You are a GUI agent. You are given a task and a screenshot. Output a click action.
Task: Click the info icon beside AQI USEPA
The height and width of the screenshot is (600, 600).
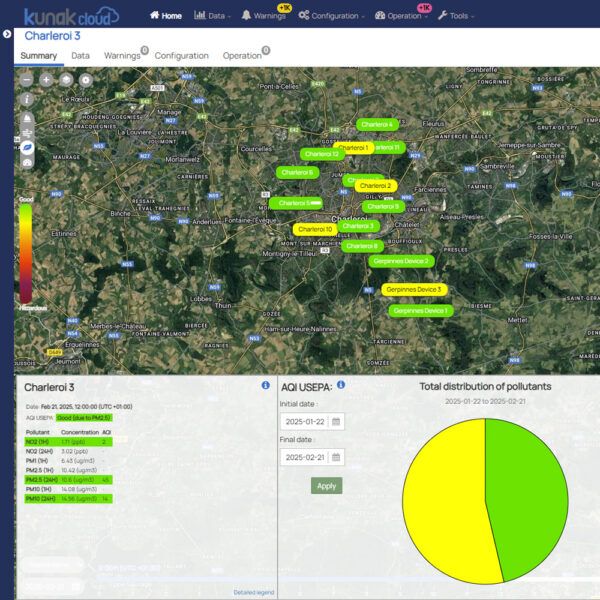click(341, 384)
